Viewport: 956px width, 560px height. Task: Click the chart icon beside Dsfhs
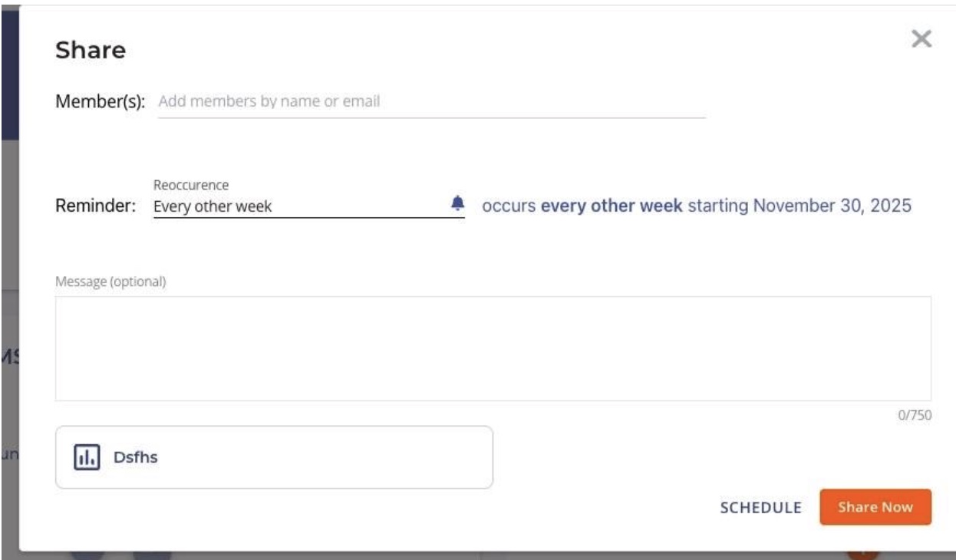pos(87,457)
